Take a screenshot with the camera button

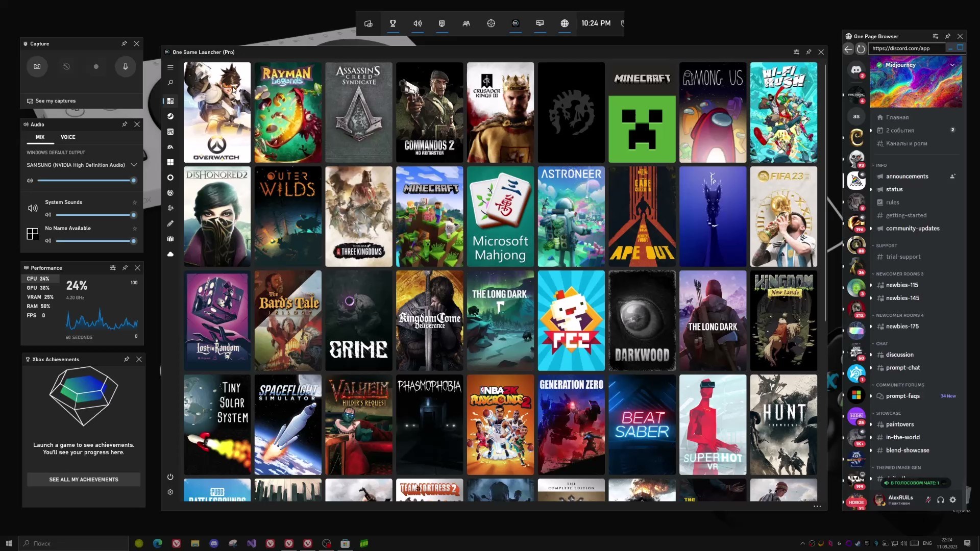(37, 66)
